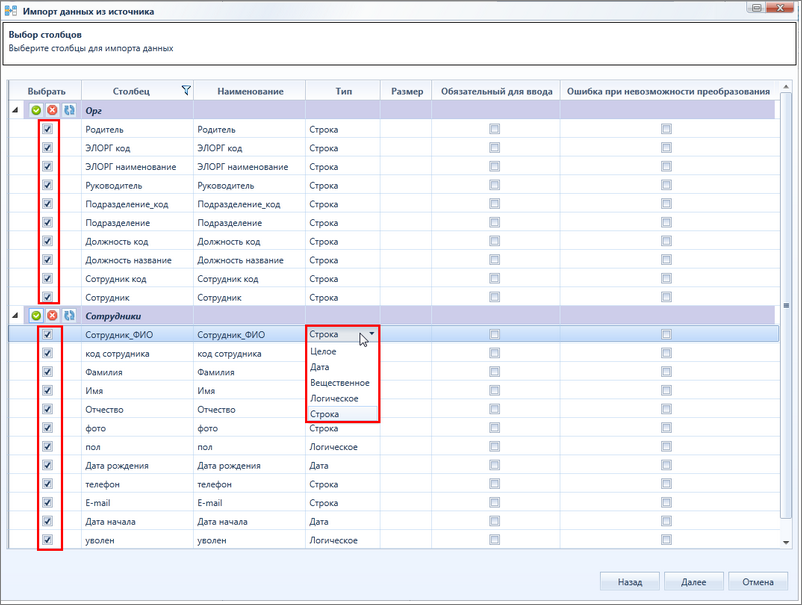Viewport: 802px width, 605px height.
Task: Click the Сотрудники group header label
Action: 113,316
